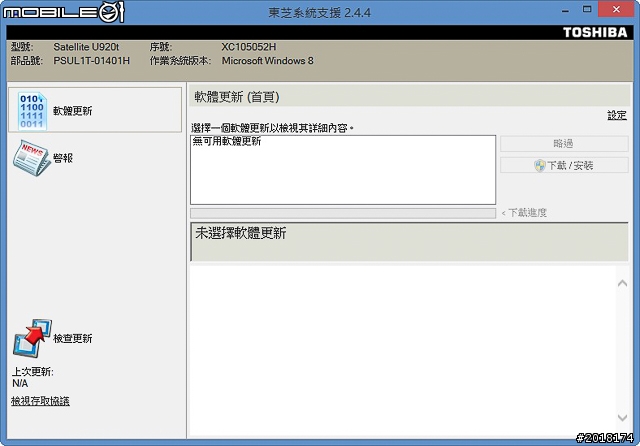This screenshot has width=640, height=446.
Task: Click the details pane scroll down arrow
Action: click(x=622, y=417)
